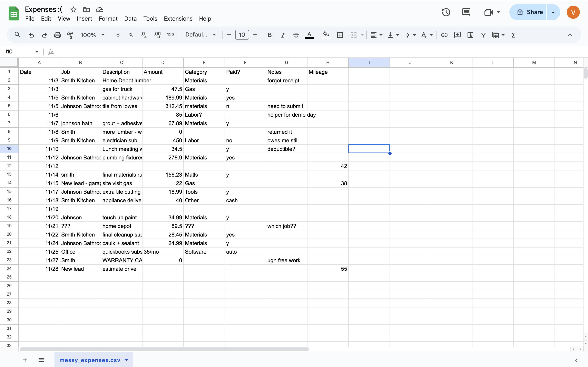Open the Data menu
588x367 pixels.
(130, 19)
